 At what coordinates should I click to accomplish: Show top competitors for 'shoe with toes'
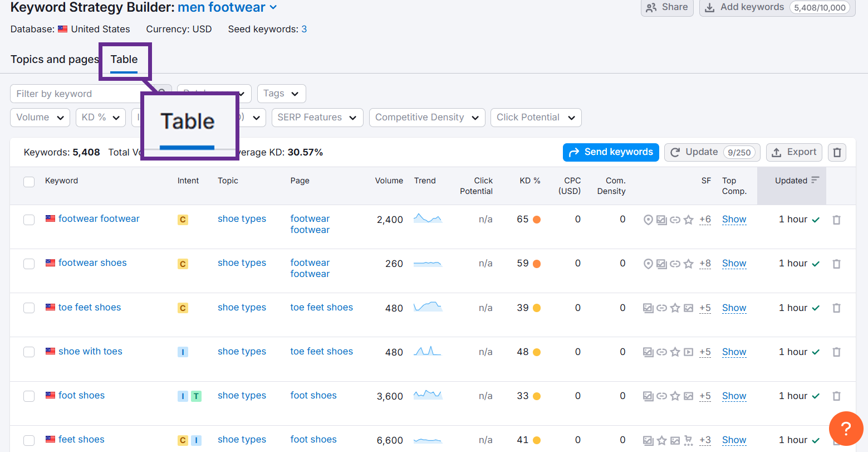pyautogui.click(x=734, y=352)
